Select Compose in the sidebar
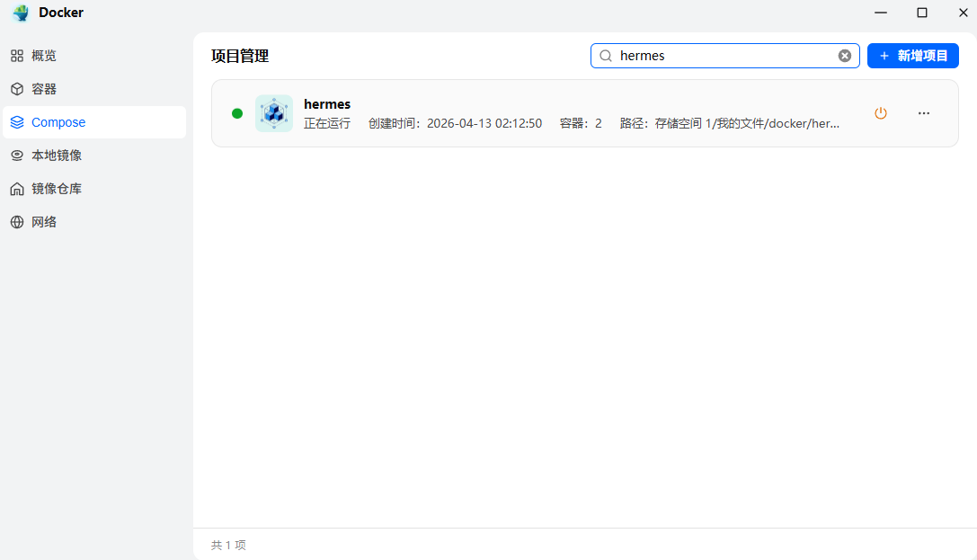This screenshot has height=560, width=977. (x=94, y=122)
